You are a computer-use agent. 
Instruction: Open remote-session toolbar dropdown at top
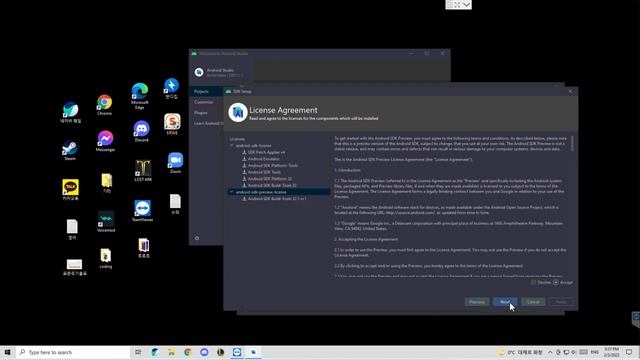(467, 4)
